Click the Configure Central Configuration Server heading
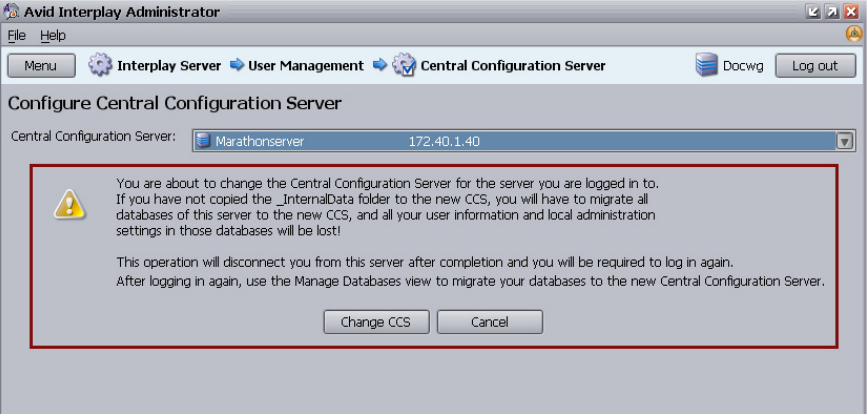Screen dimensions: 867x414 coord(175,103)
